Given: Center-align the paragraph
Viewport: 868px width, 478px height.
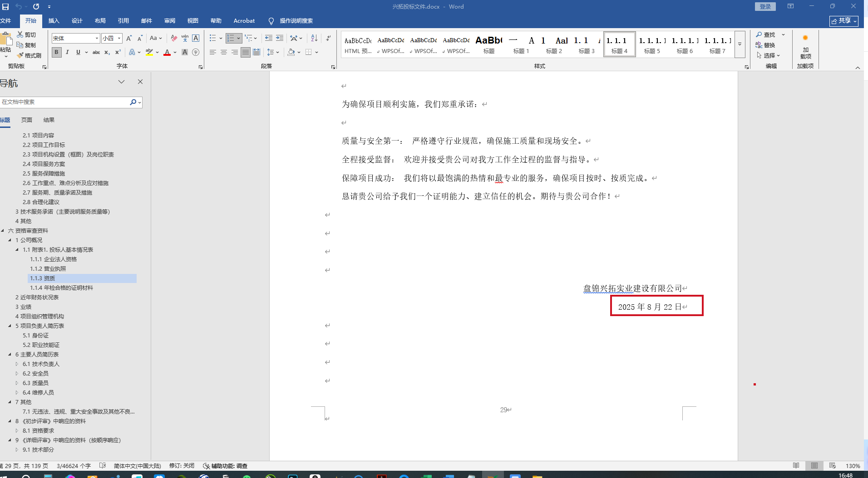Looking at the screenshot, I should [x=224, y=52].
